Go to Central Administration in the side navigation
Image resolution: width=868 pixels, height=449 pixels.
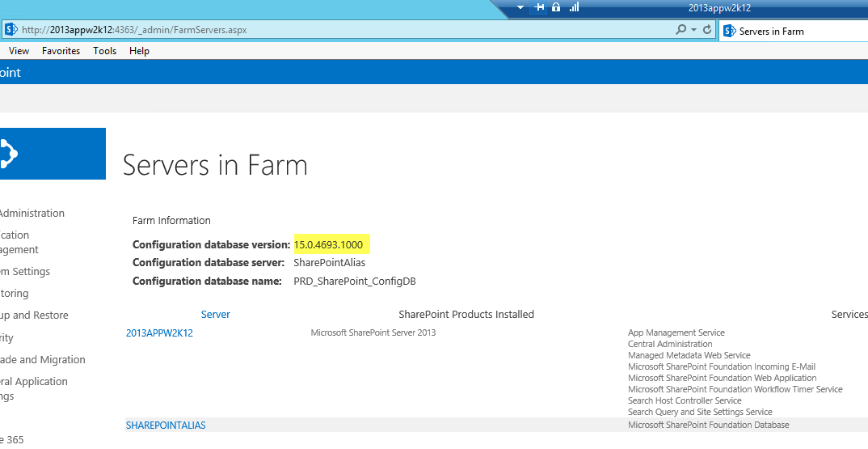point(32,213)
